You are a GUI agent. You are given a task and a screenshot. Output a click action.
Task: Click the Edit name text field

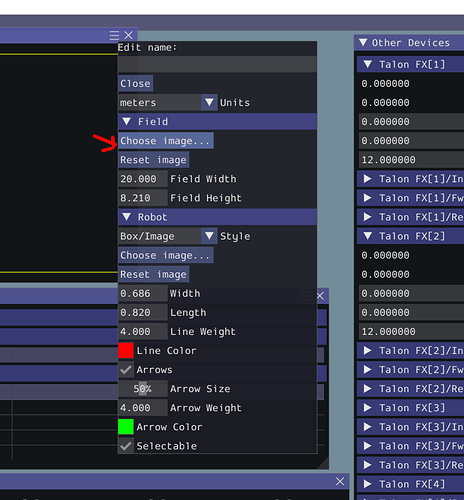tap(217, 64)
